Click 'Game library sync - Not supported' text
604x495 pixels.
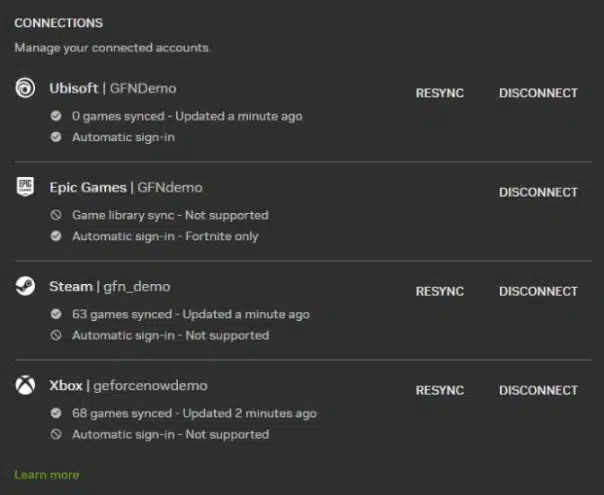click(x=170, y=215)
